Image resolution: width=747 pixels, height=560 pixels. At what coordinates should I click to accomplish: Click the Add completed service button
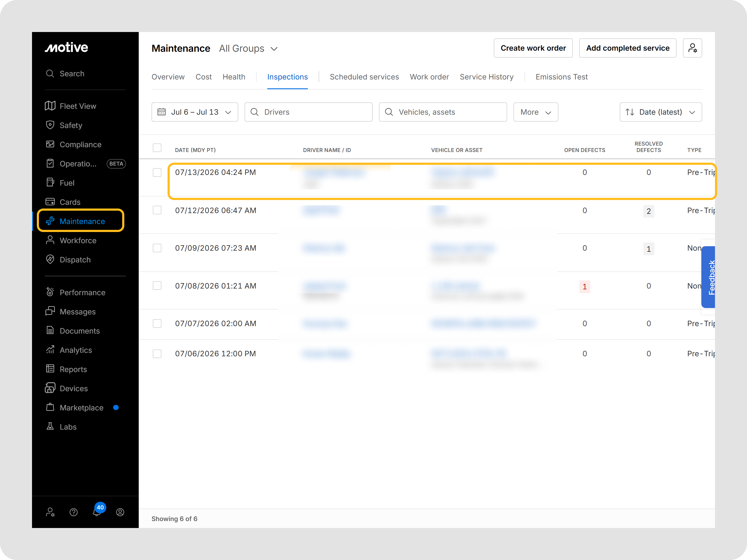click(x=627, y=48)
